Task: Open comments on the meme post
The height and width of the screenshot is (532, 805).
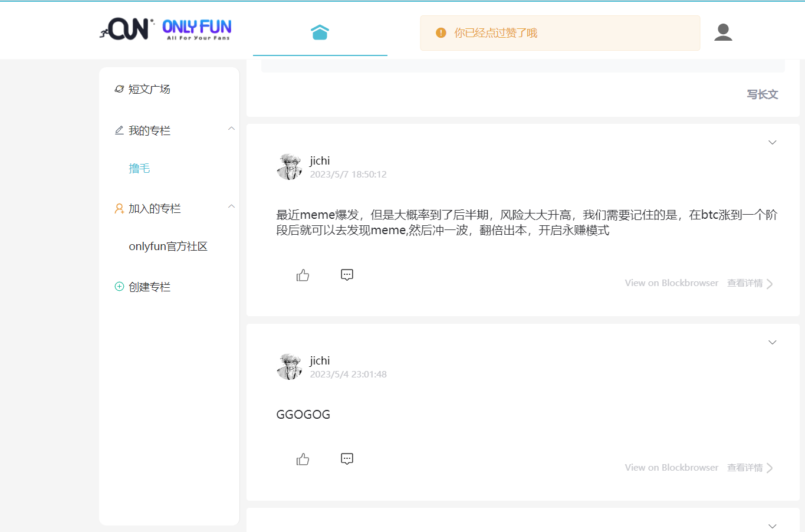Action: click(347, 274)
